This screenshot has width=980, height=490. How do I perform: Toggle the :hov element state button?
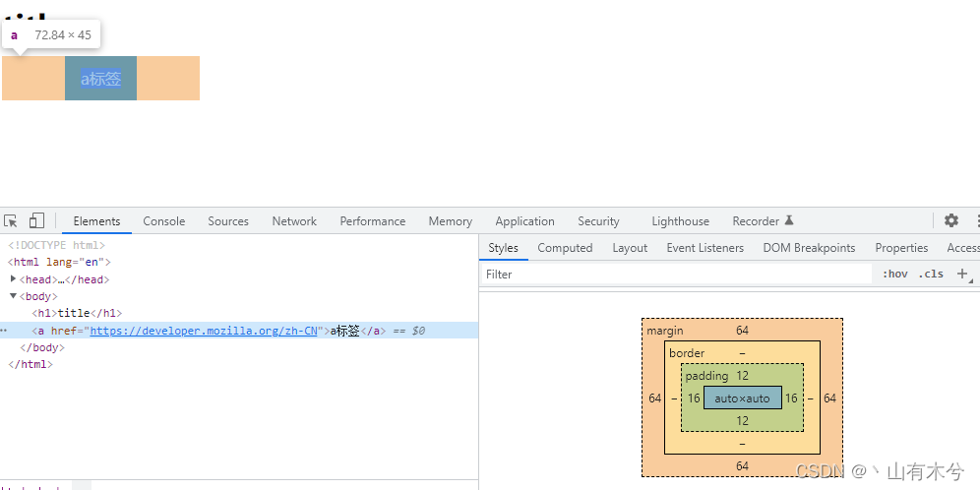[895, 274]
